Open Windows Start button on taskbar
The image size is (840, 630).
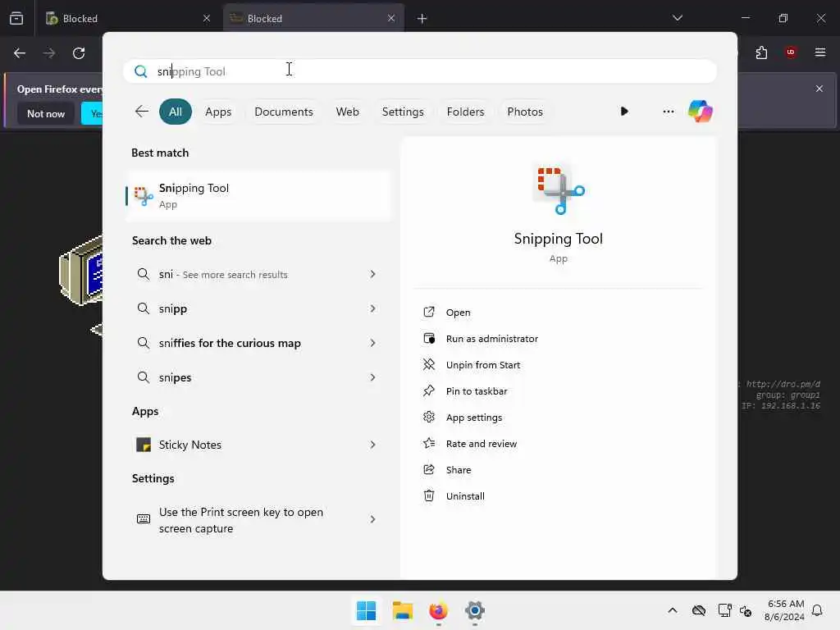pos(367,610)
